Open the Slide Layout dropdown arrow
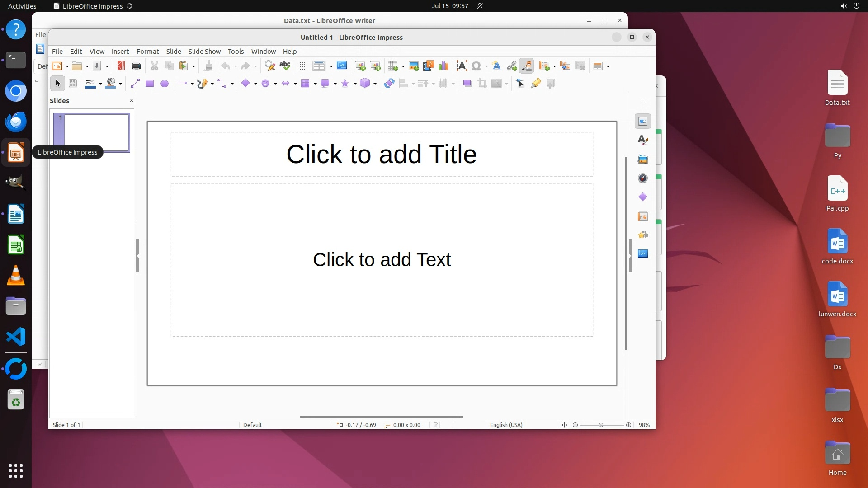The image size is (868, 488). (x=608, y=66)
